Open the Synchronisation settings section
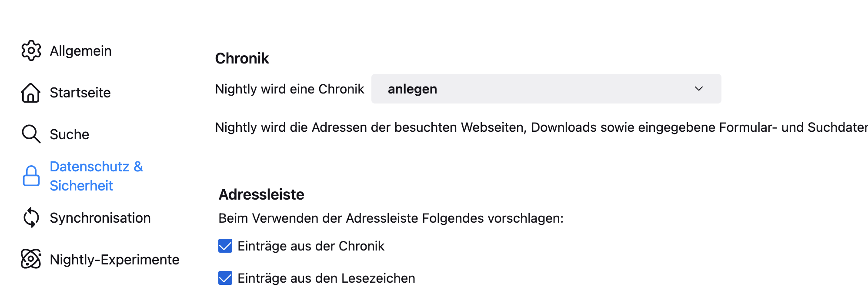 (x=100, y=218)
